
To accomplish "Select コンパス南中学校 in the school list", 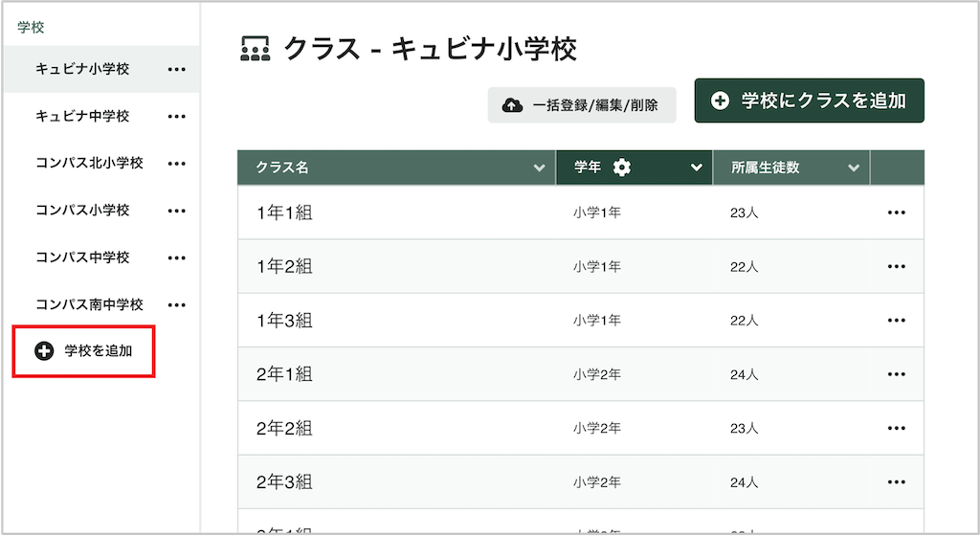I will pos(89,305).
